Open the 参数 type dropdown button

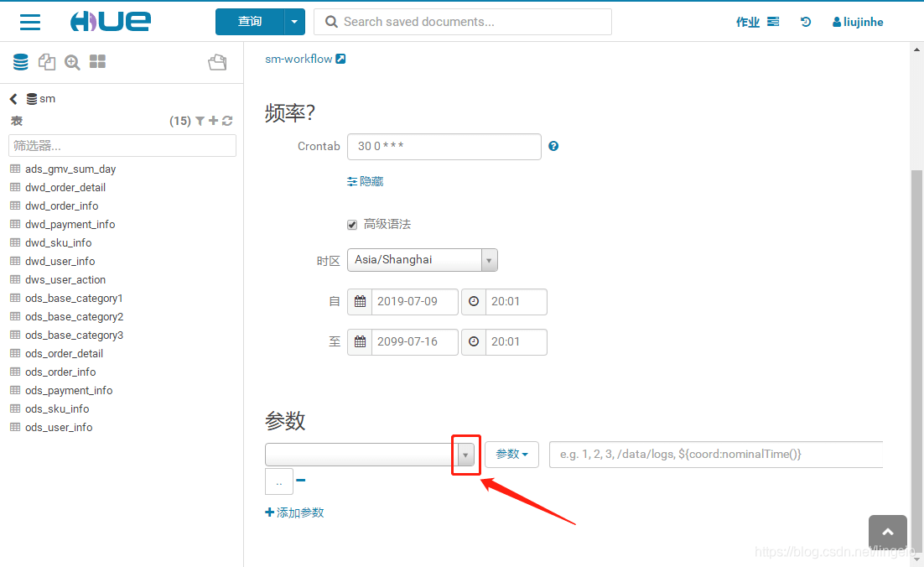pyautogui.click(x=511, y=455)
